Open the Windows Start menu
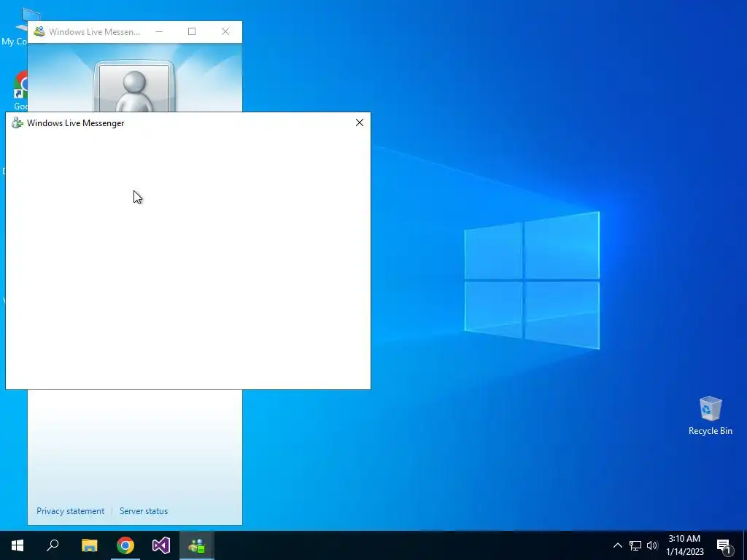This screenshot has height=560, width=747. [x=18, y=545]
